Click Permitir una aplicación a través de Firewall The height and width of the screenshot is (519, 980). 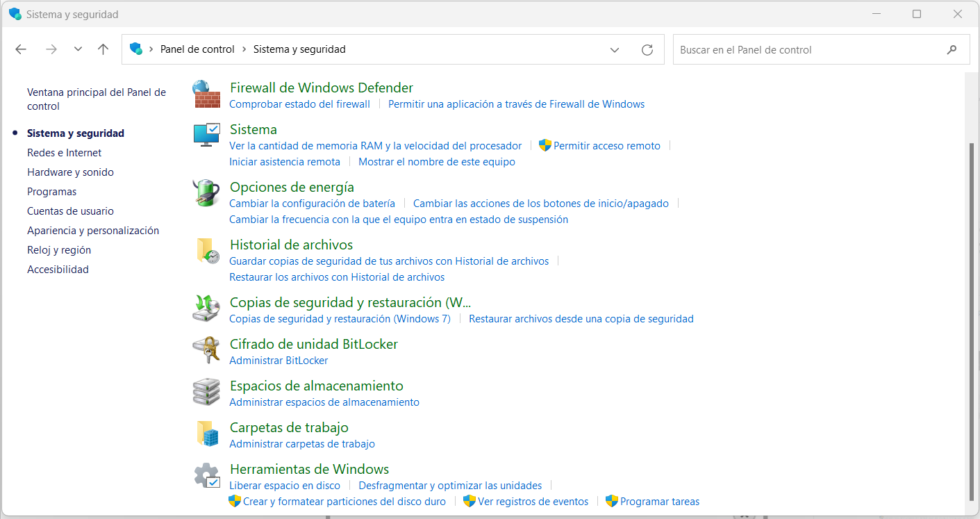coord(516,104)
